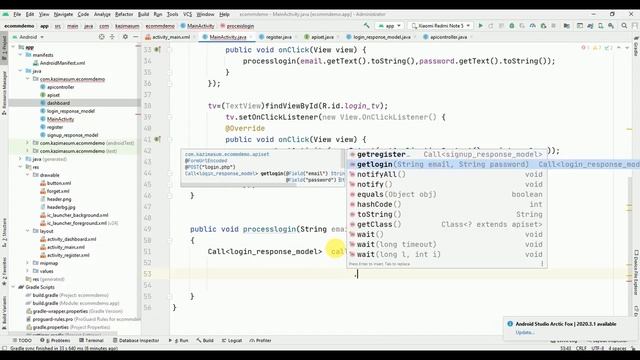Open the SDK Manager icon
This screenshot has height=360, width=640.
pos(611,26)
